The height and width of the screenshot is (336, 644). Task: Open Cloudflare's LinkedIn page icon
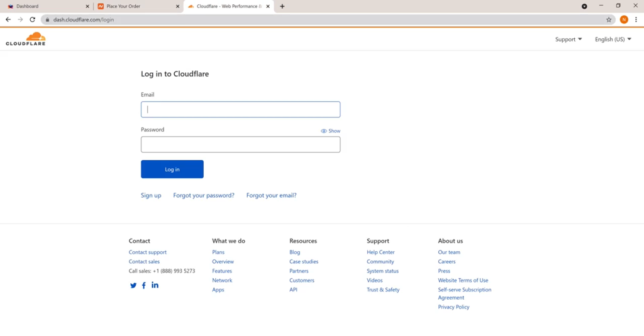155,285
